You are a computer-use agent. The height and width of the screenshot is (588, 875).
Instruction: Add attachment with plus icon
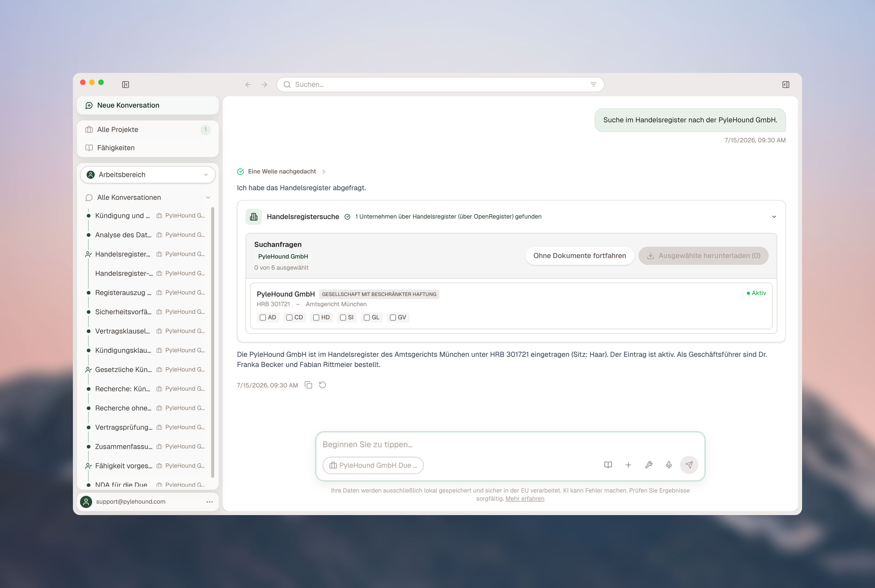coord(628,465)
